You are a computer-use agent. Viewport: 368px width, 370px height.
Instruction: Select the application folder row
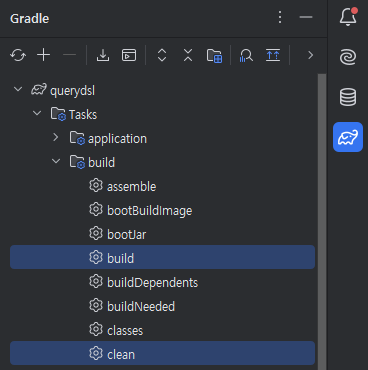(x=162, y=138)
